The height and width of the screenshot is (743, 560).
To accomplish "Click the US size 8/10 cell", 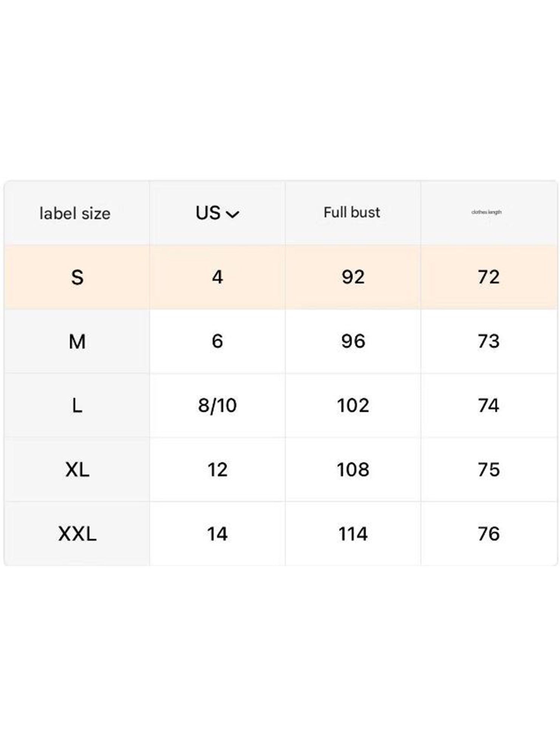I will [217, 406].
